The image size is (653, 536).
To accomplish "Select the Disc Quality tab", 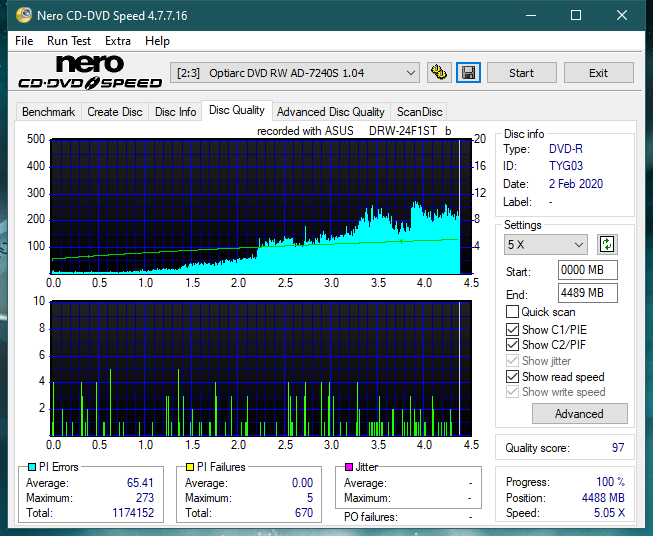I will pos(237,110).
